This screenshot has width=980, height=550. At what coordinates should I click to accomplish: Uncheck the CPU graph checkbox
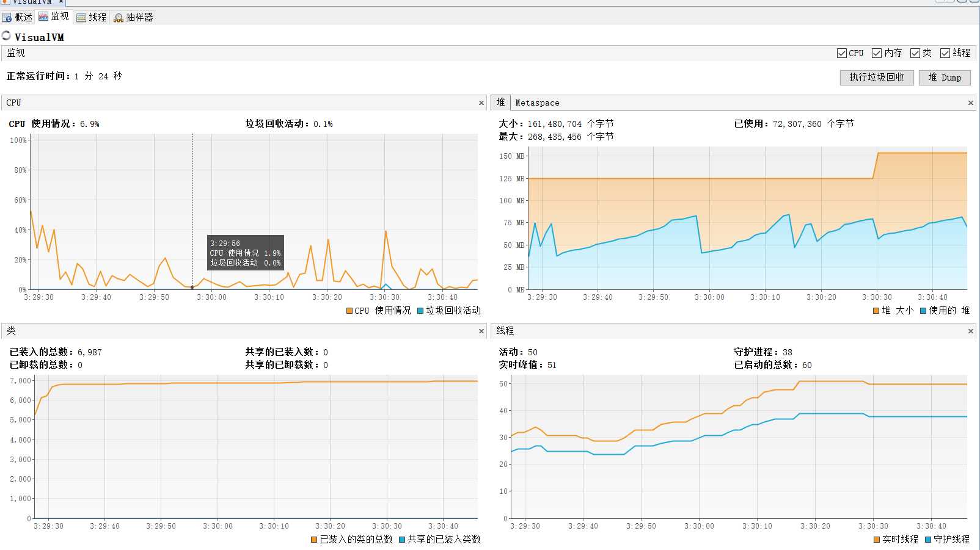pyautogui.click(x=841, y=53)
